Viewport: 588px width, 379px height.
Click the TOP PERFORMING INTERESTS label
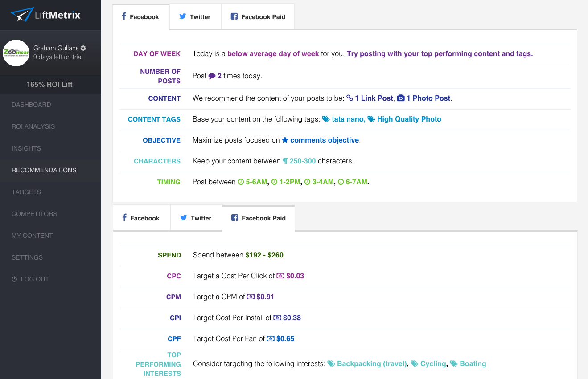pos(158,364)
